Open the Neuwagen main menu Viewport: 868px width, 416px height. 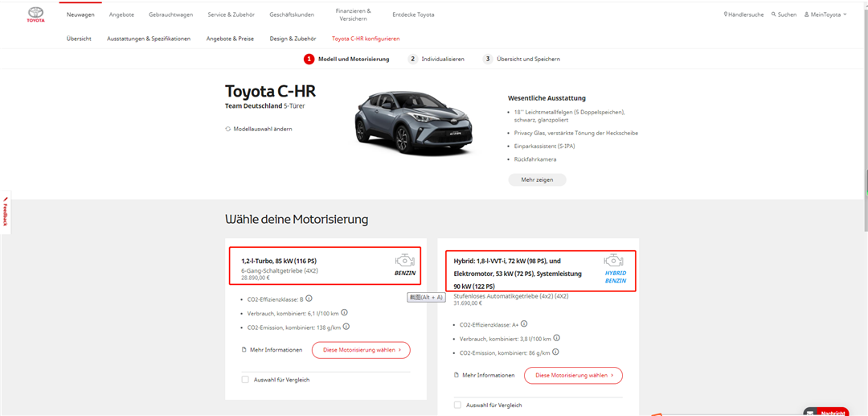pos(80,14)
